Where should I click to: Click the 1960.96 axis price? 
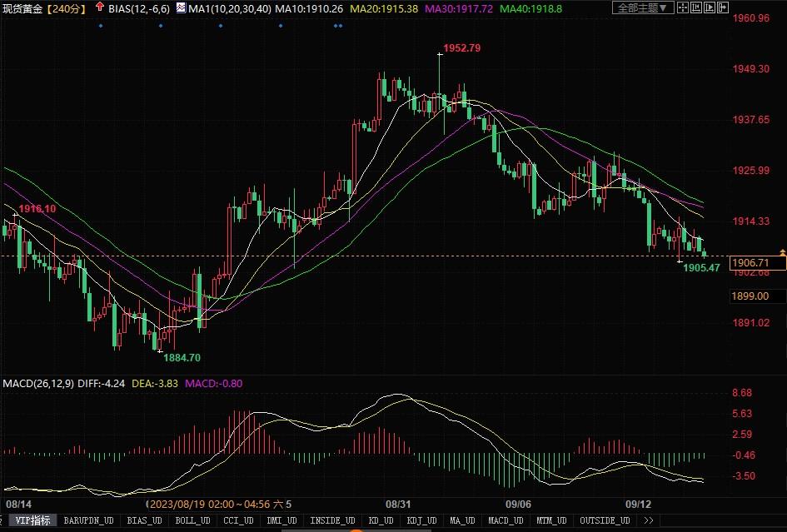tap(751, 18)
